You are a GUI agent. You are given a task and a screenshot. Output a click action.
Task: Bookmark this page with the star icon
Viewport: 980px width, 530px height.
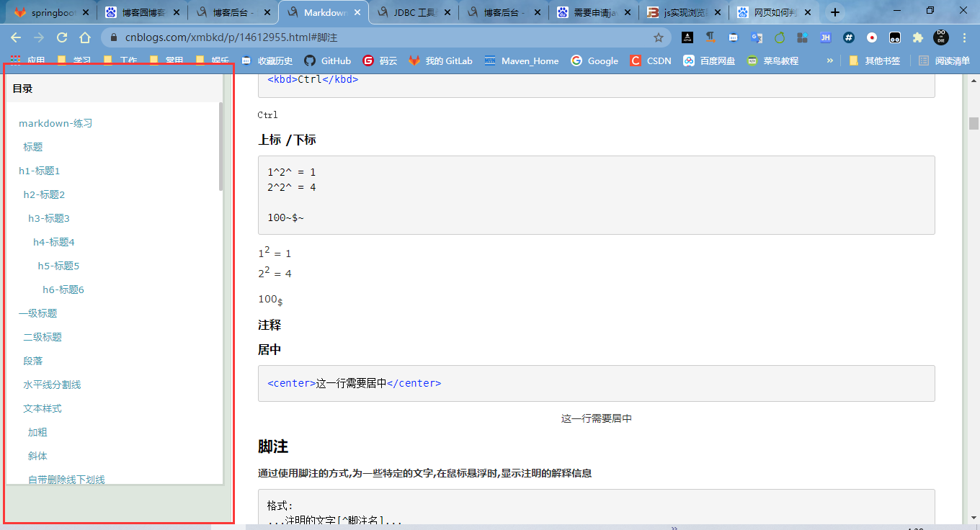[x=658, y=37]
